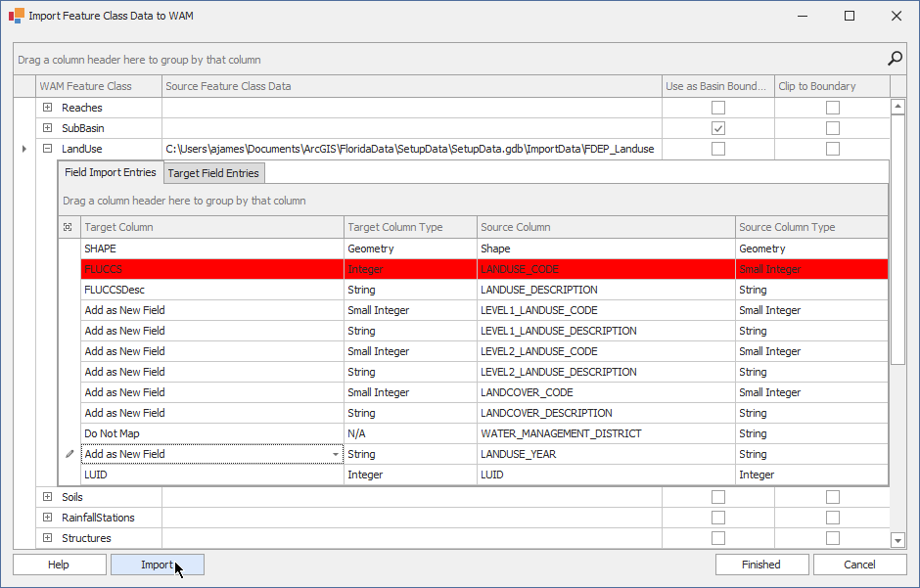Select the highlighted FLUCCS target cell
920x588 pixels.
(211, 269)
